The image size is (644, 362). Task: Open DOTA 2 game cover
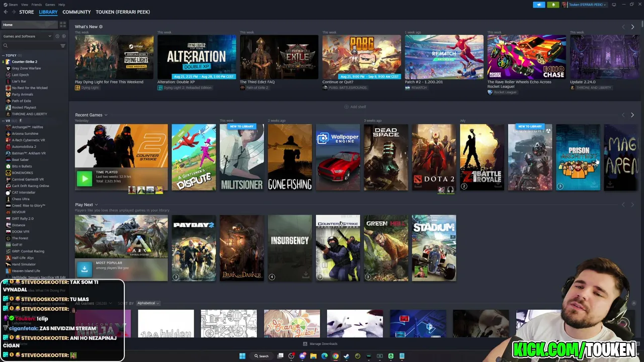coord(434,157)
